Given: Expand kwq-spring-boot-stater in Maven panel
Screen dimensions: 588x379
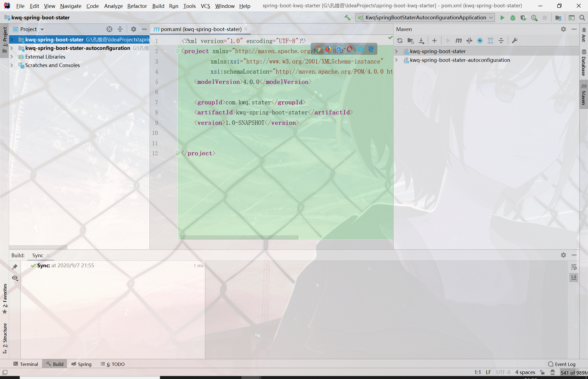Looking at the screenshot, I should tap(397, 51).
